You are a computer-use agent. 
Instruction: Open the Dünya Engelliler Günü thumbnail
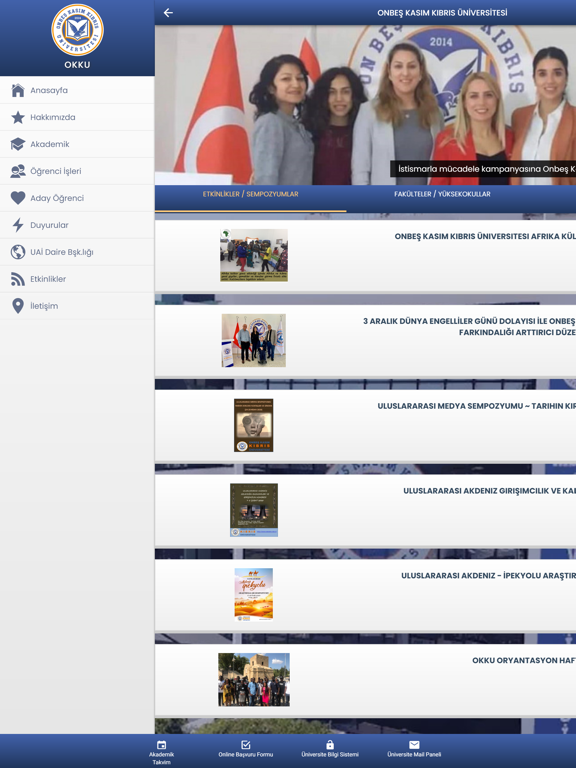(254, 340)
